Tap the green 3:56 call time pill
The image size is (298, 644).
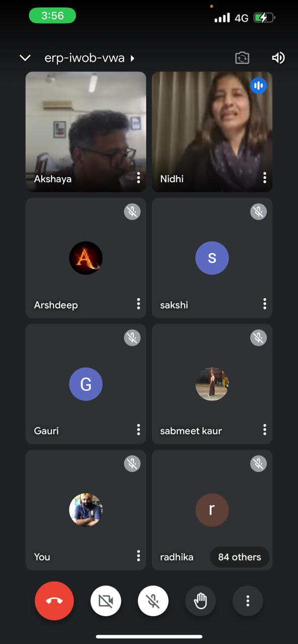[52, 16]
